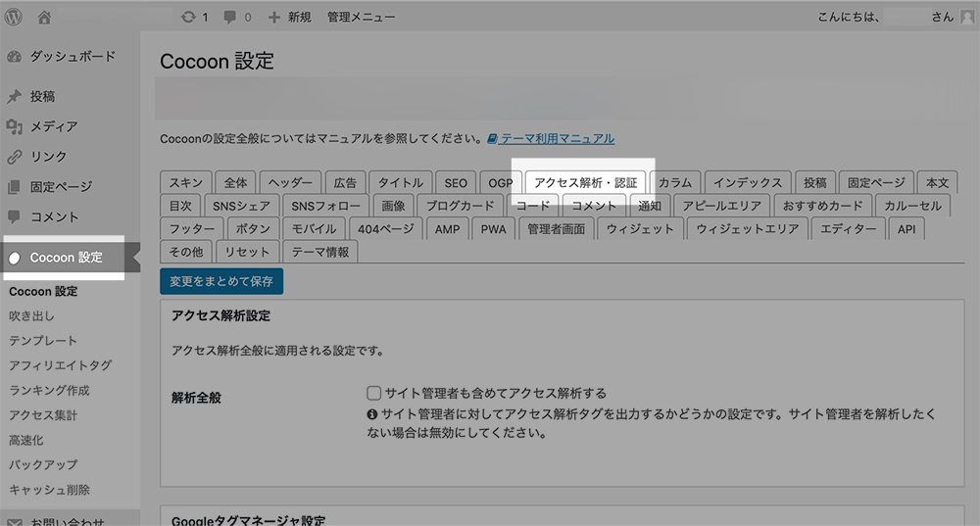Open 投稿 pin icon menu

pos(14,96)
